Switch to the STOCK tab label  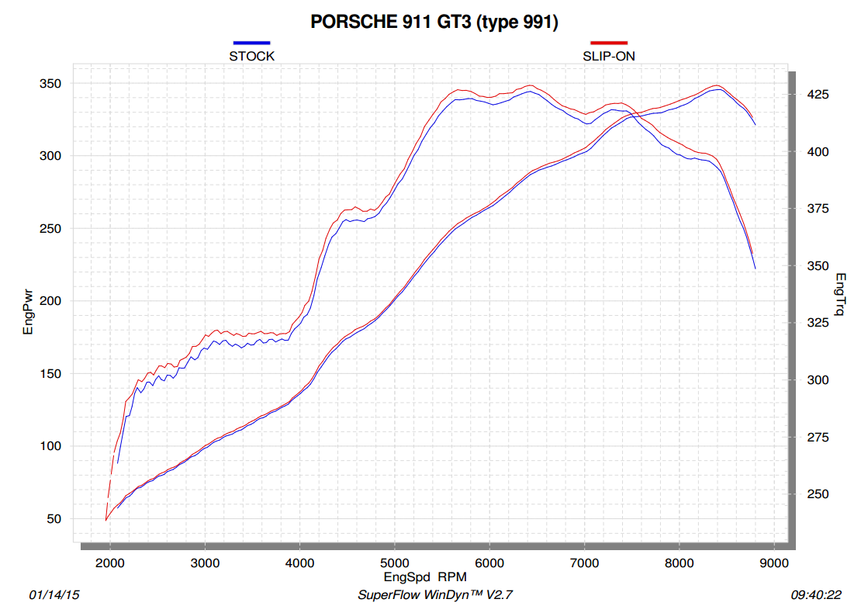[x=251, y=55]
